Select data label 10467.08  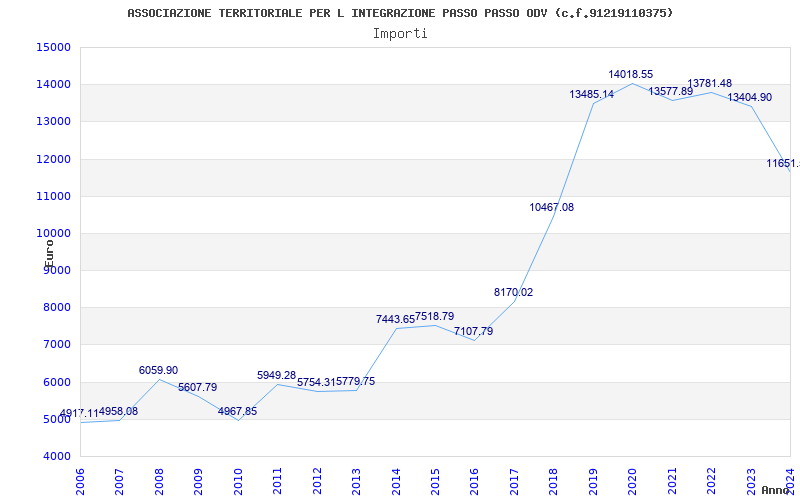coord(552,207)
